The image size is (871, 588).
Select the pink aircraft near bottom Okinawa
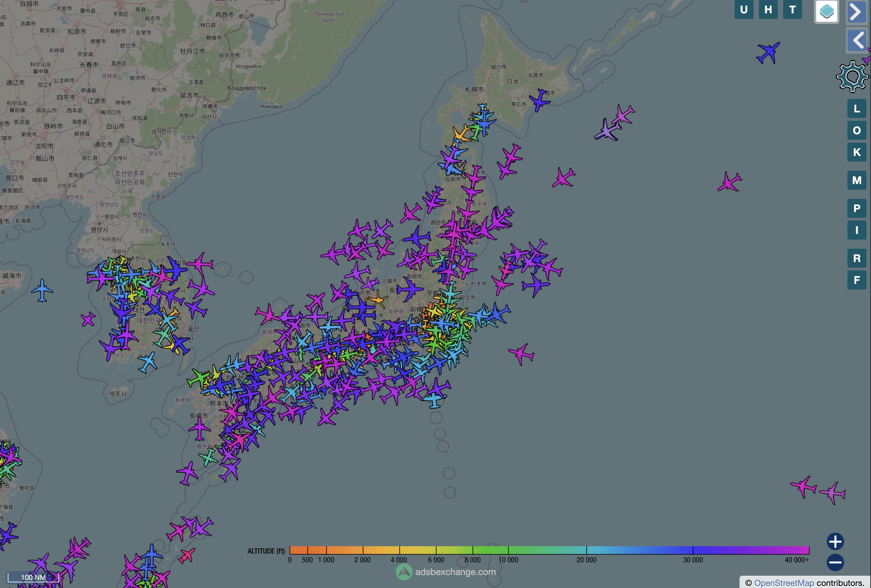(x=186, y=556)
